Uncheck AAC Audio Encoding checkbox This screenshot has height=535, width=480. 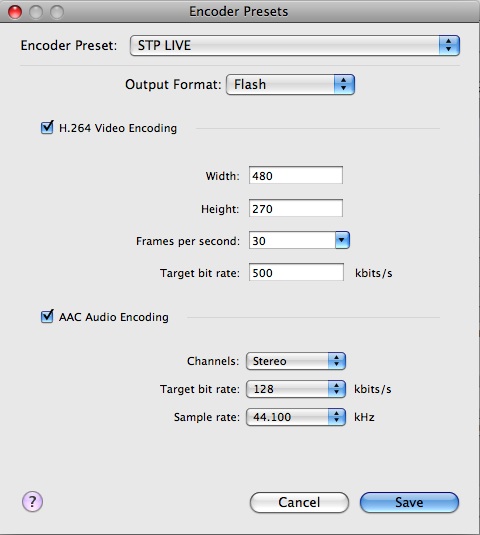pyautogui.click(x=47, y=316)
